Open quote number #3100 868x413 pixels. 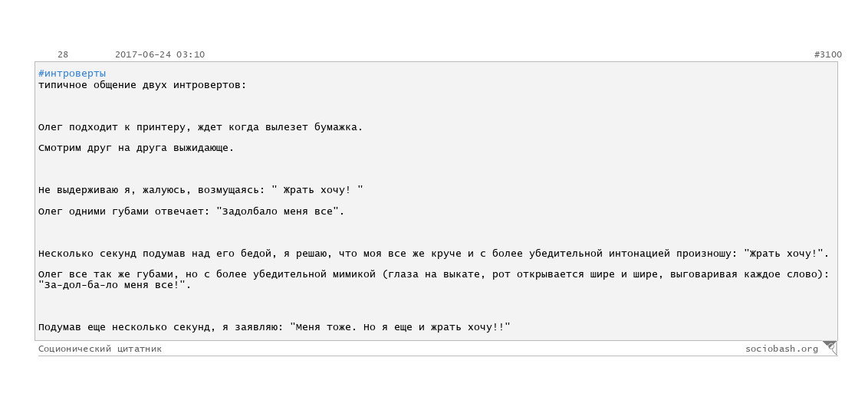tap(827, 54)
